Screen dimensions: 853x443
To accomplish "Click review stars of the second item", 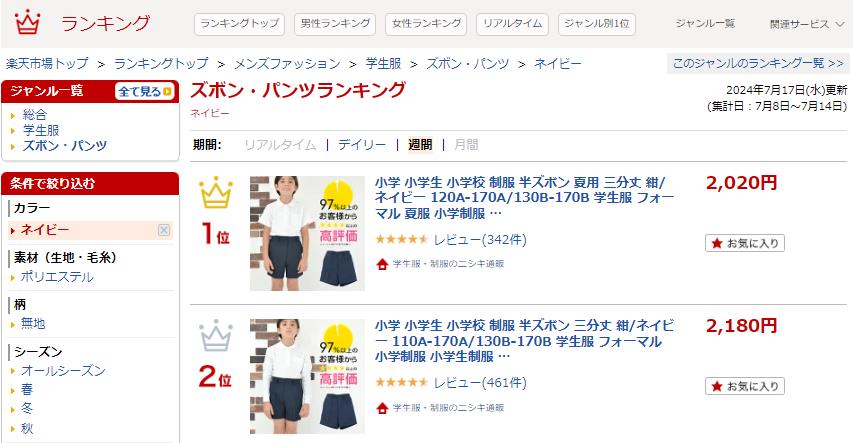I will coord(401,383).
